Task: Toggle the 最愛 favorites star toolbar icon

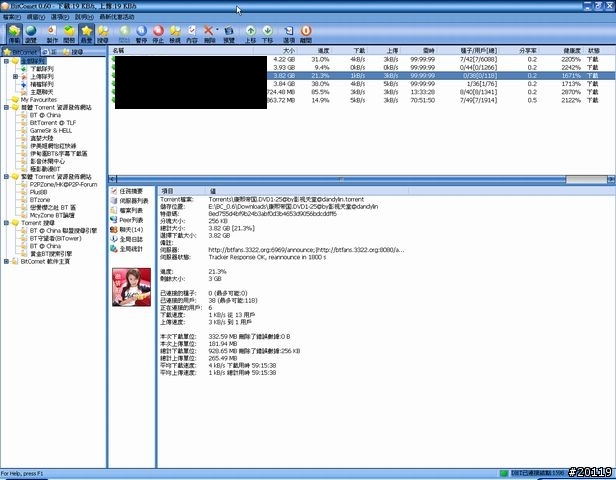Action: pyautogui.click(x=86, y=34)
